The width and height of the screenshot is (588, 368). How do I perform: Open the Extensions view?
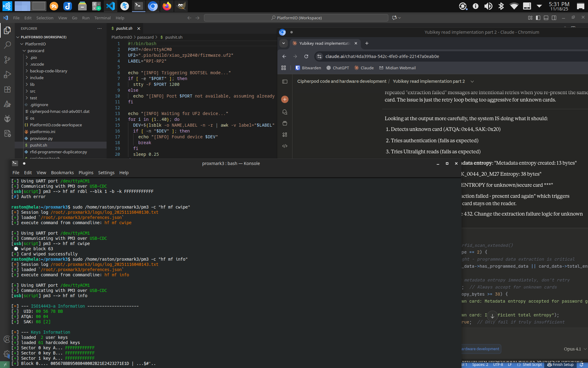click(x=7, y=89)
